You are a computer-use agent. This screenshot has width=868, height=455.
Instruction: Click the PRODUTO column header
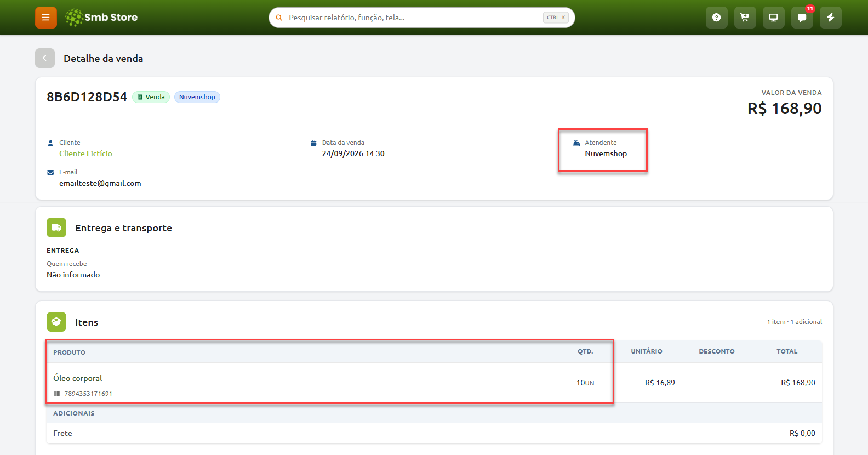click(69, 352)
